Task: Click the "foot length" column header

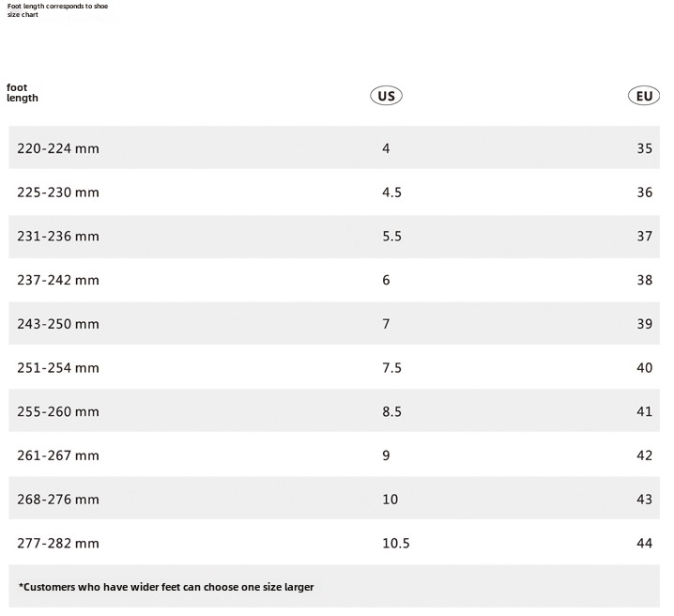Action: coord(23,93)
